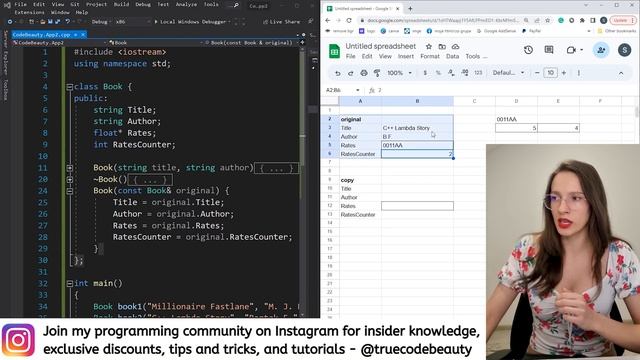Click more toolbar options three dots in Sheets

tap(578, 73)
